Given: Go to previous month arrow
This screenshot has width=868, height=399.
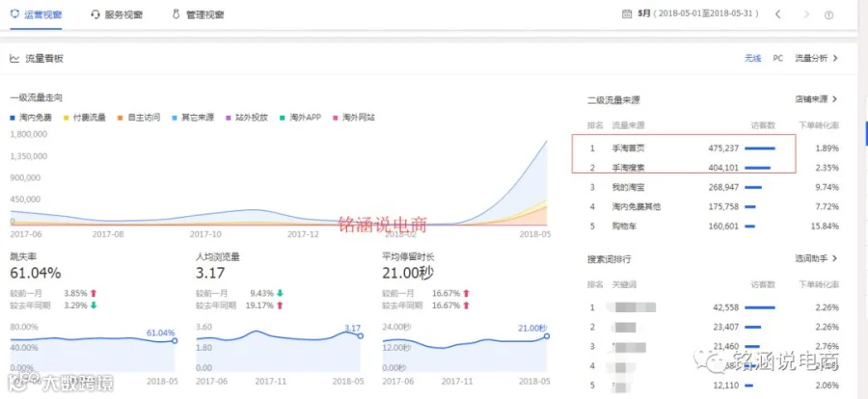Looking at the screenshot, I should 777,14.
